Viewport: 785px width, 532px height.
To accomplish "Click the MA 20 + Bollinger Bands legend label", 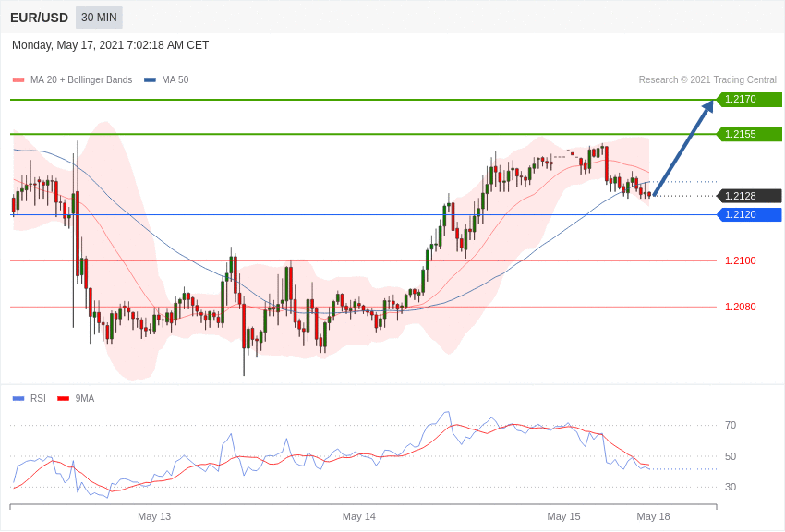I will point(81,80).
